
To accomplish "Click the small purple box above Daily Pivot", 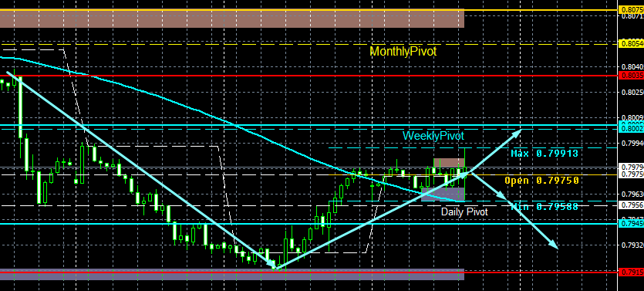I will tap(443, 195).
